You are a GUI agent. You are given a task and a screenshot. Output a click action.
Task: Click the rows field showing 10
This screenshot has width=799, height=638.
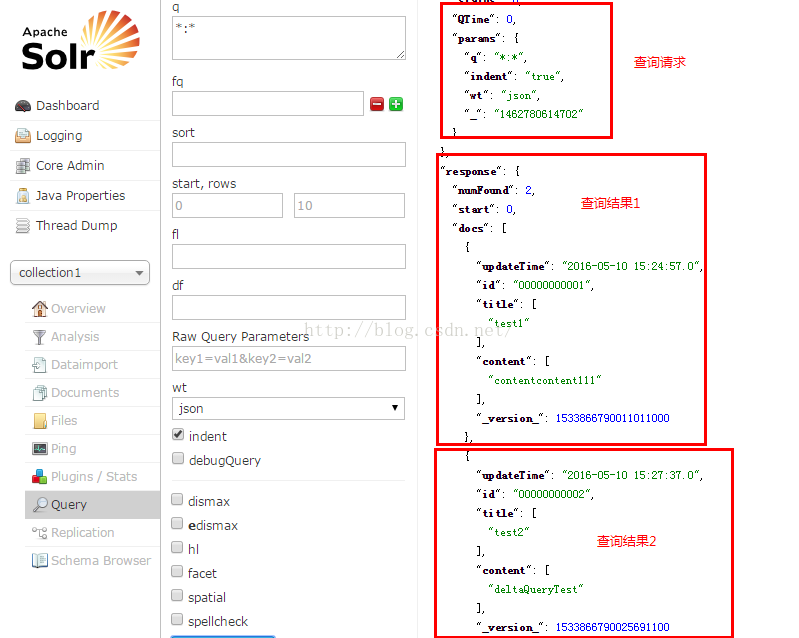tap(350, 205)
